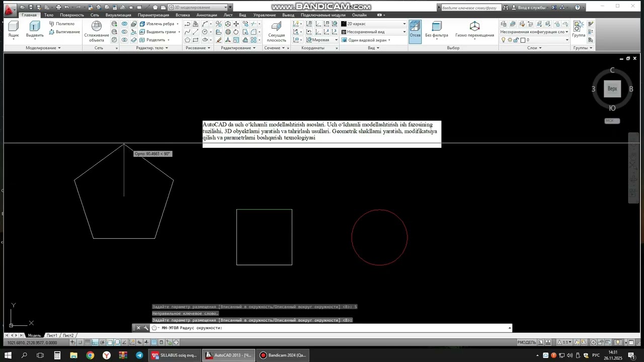Open Telegram from the taskbar
The width and height of the screenshot is (644, 362).
[139, 355]
